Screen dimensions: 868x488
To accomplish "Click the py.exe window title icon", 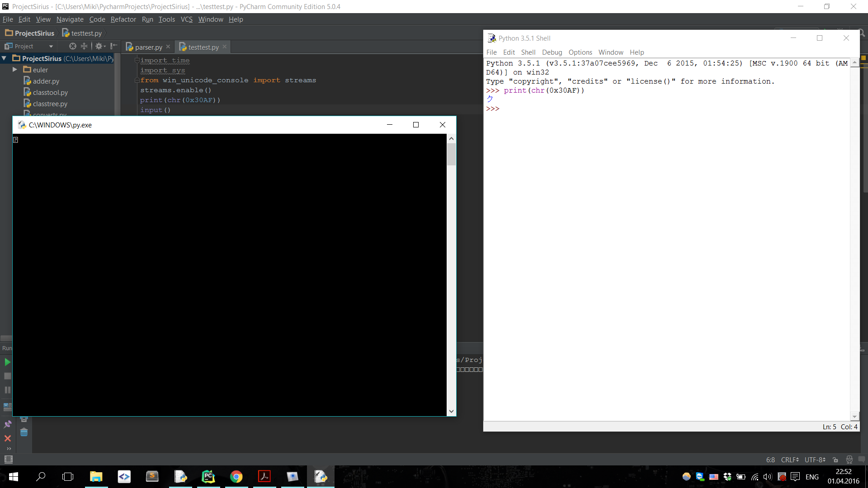I will click(22, 125).
